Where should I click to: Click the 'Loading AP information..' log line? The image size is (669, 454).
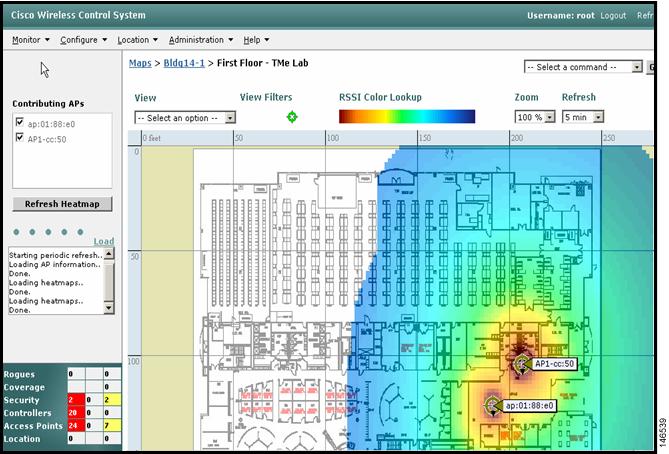[55, 265]
